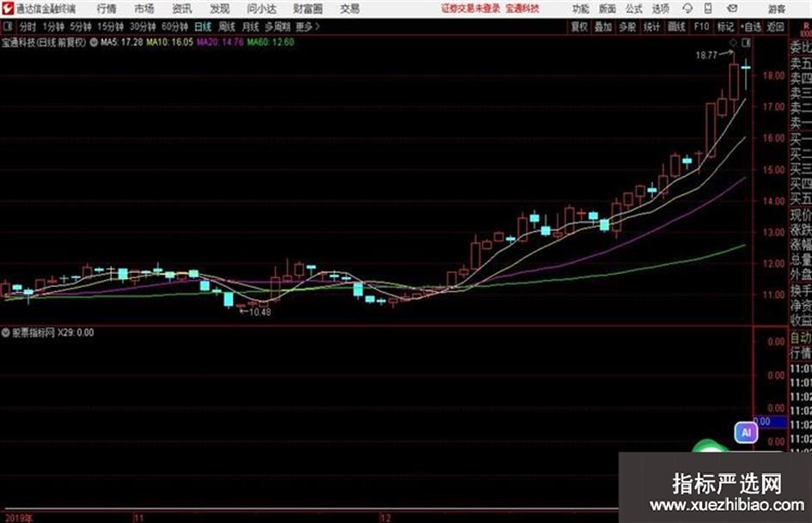Switch to 30分钟 chart period
Viewport: 812px width, 523px height.
(143, 27)
